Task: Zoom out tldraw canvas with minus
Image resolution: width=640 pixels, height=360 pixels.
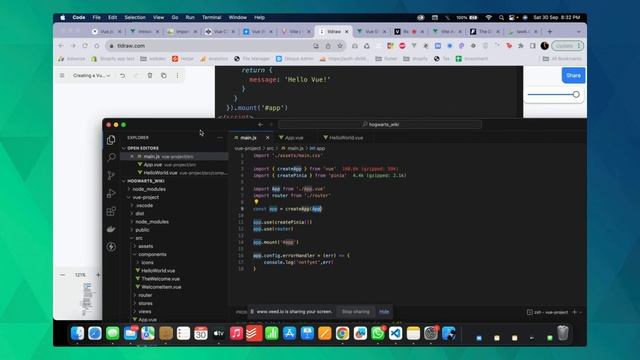Action: pyautogui.click(x=62, y=275)
